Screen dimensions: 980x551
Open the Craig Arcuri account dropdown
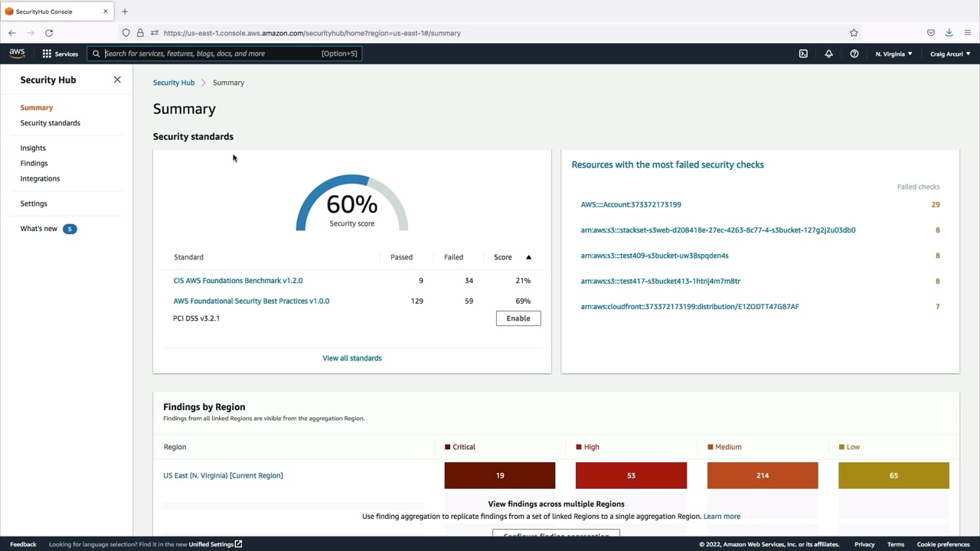950,54
